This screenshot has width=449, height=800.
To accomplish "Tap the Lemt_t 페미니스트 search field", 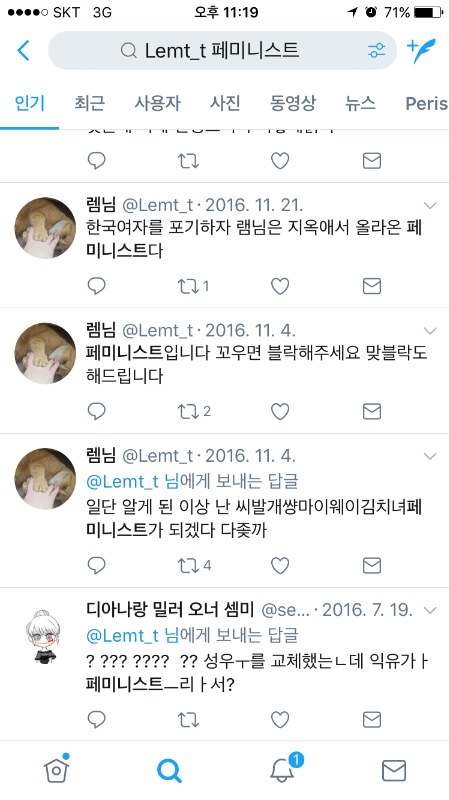I will (222, 51).
